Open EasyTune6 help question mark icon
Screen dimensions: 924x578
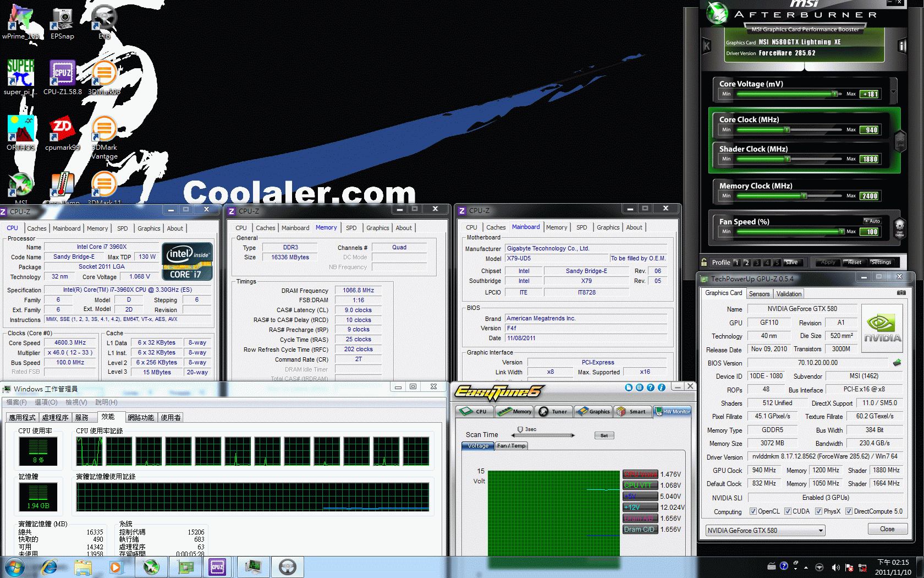click(x=651, y=388)
